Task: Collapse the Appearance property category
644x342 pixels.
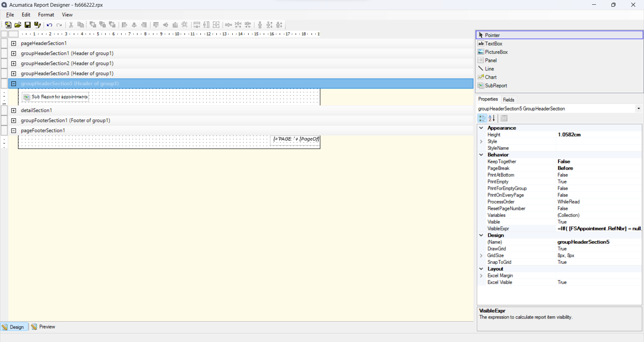Action: point(481,128)
